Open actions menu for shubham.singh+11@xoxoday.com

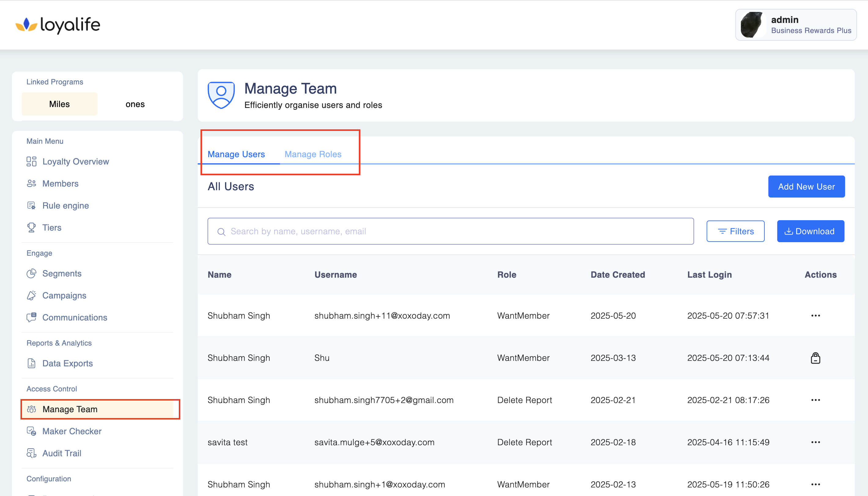coord(815,316)
